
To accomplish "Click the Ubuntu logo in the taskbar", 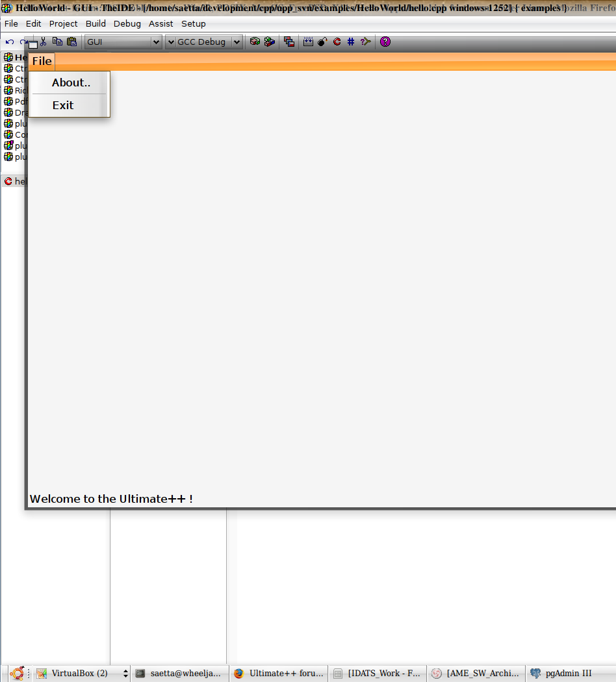I will pyautogui.click(x=17, y=674).
